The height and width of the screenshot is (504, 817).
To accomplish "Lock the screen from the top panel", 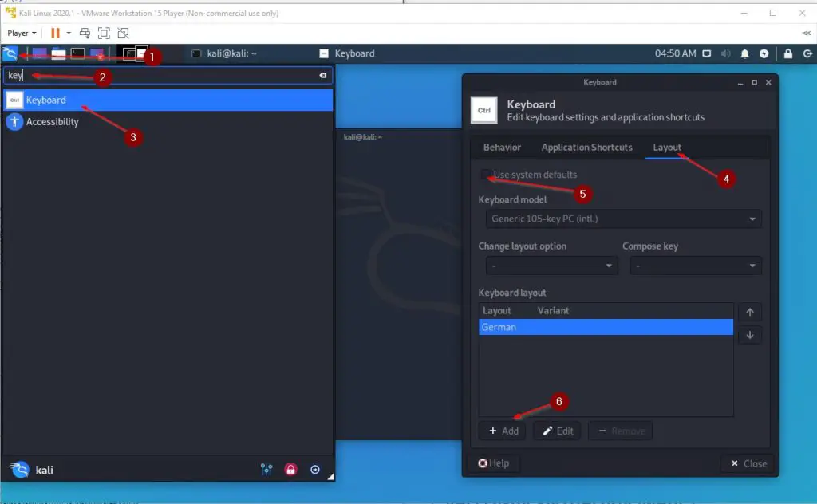I will click(x=788, y=53).
